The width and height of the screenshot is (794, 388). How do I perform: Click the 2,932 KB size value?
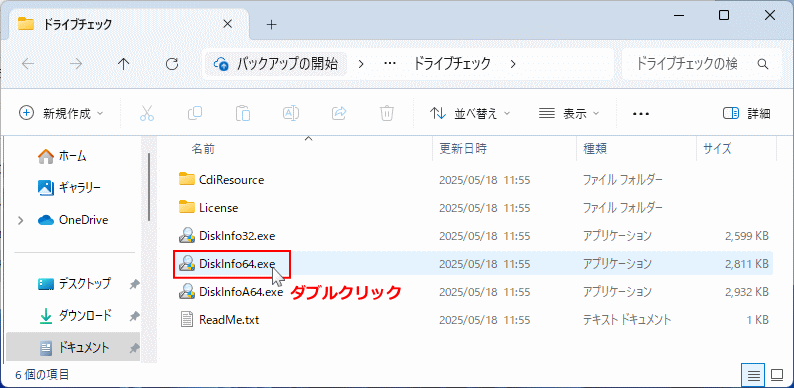pyautogui.click(x=747, y=292)
